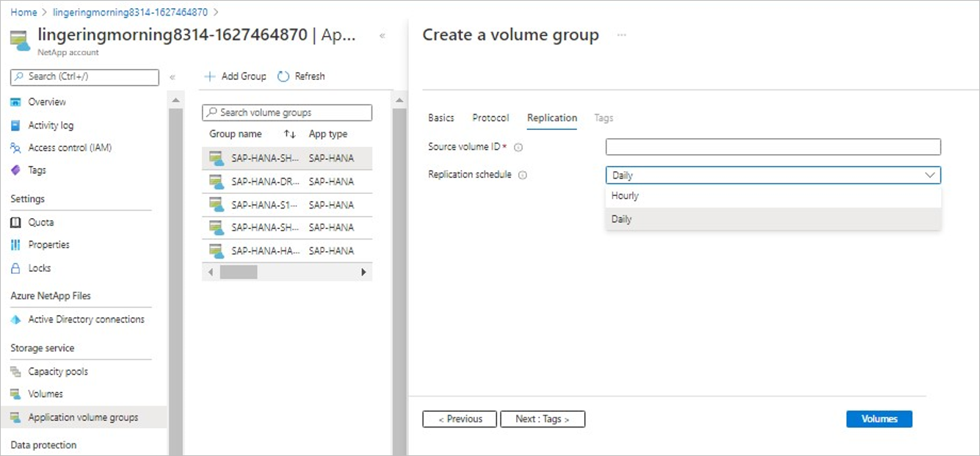The image size is (980, 456).
Task: Click the Previous button
Action: [x=460, y=419]
